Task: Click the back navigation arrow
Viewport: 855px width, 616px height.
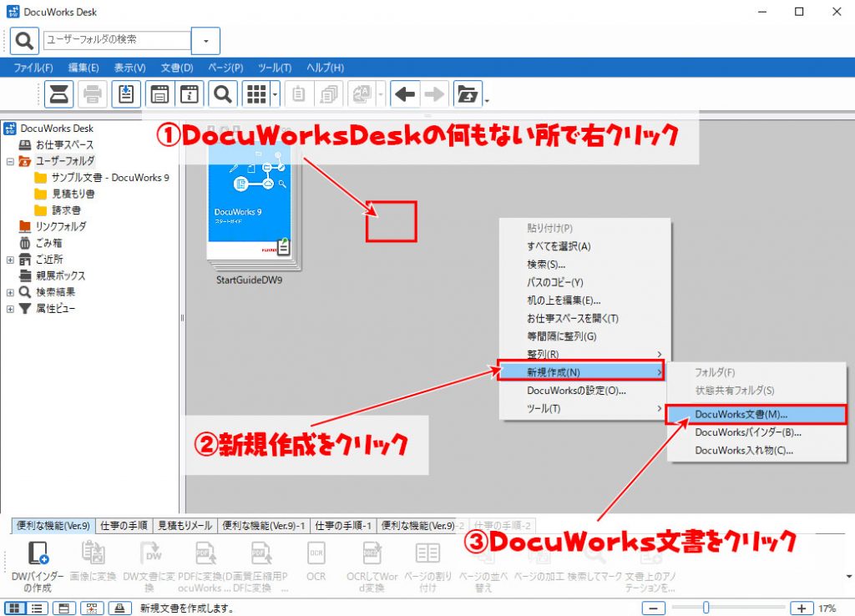Action: point(405,93)
